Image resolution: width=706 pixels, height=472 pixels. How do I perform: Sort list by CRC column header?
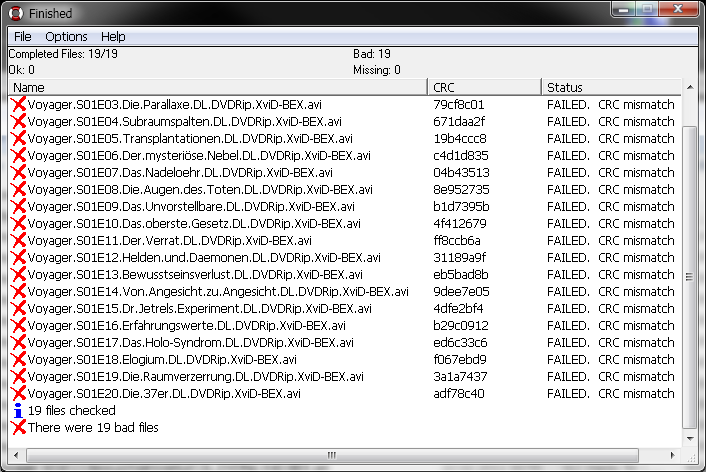click(x=484, y=87)
